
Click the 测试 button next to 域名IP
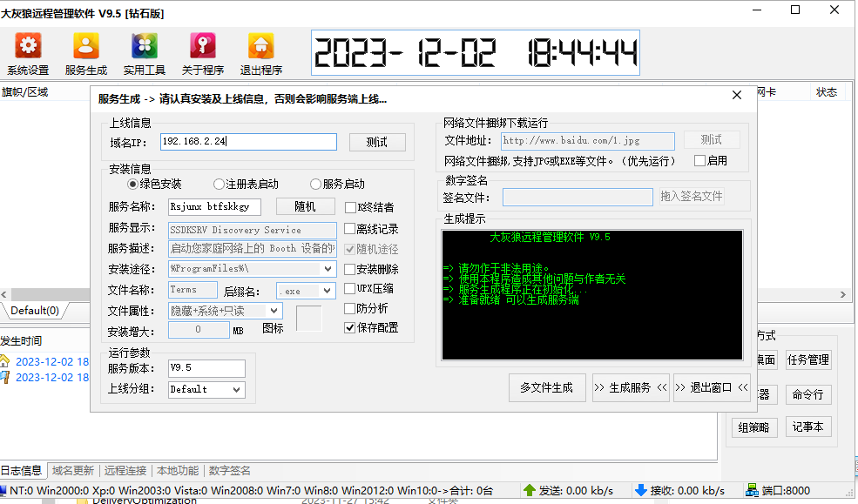[377, 142]
